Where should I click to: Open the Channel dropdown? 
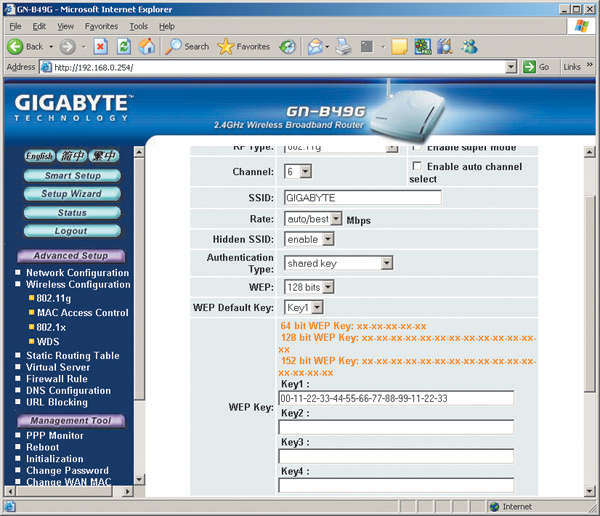click(305, 171)
